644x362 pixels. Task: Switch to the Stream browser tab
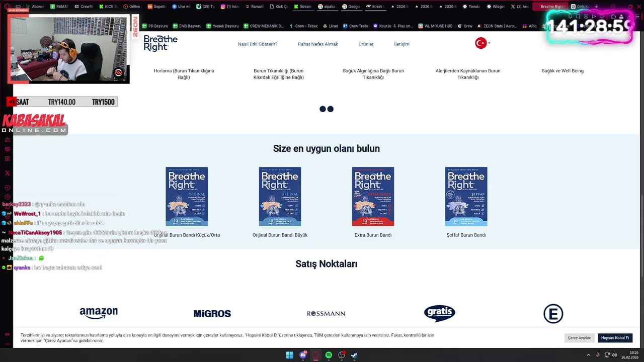click(x=302, y=7)
